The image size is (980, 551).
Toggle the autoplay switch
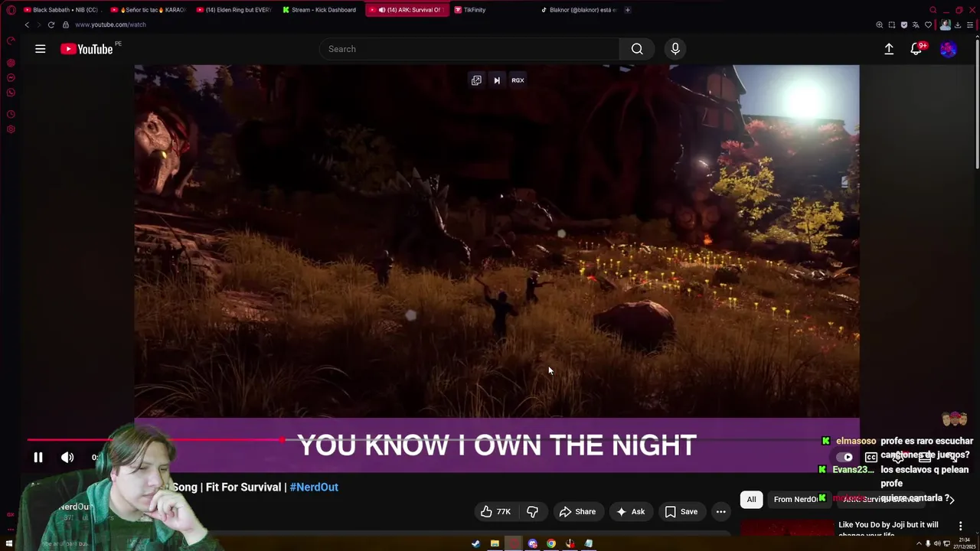tap(844, 458)
